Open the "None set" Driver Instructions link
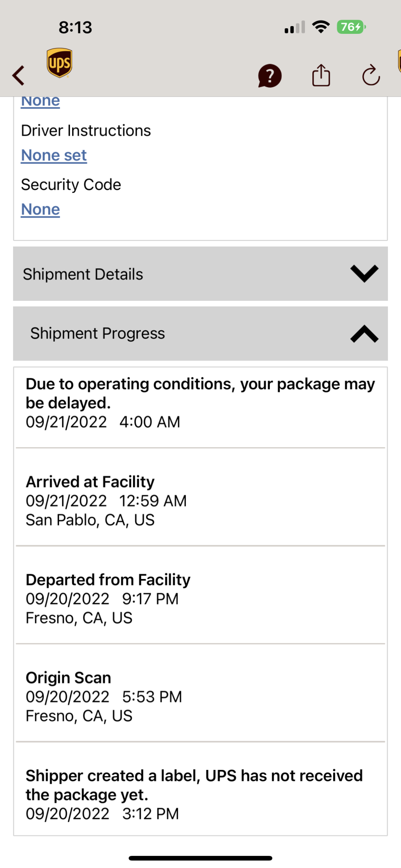Image resolution: width=401 pixels, height=868 pixels. [54, 155]
